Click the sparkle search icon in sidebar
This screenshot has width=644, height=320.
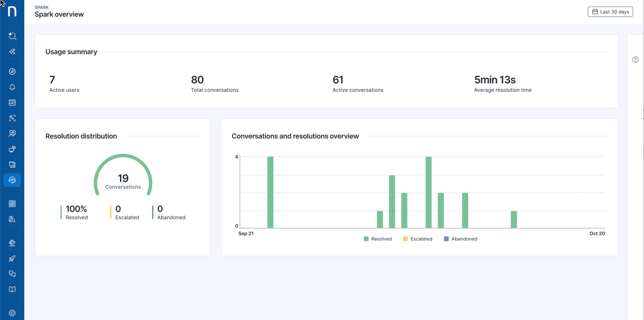[x=12, y=36]
